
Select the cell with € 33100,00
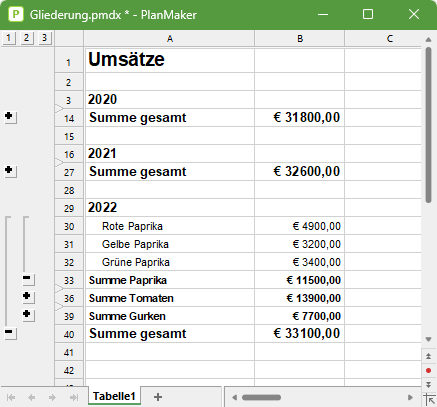click(x=300, y=334)
